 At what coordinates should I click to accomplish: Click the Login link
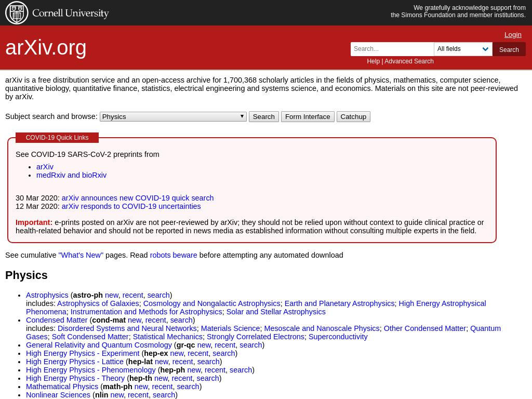[513, 34]
